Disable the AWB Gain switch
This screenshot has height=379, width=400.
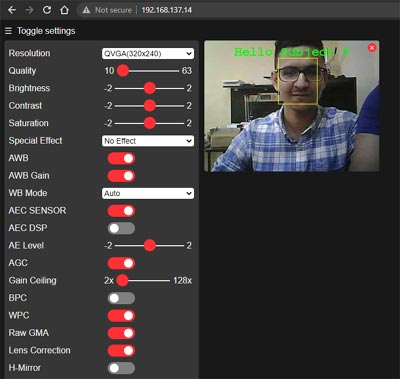[x=121, y=176]
